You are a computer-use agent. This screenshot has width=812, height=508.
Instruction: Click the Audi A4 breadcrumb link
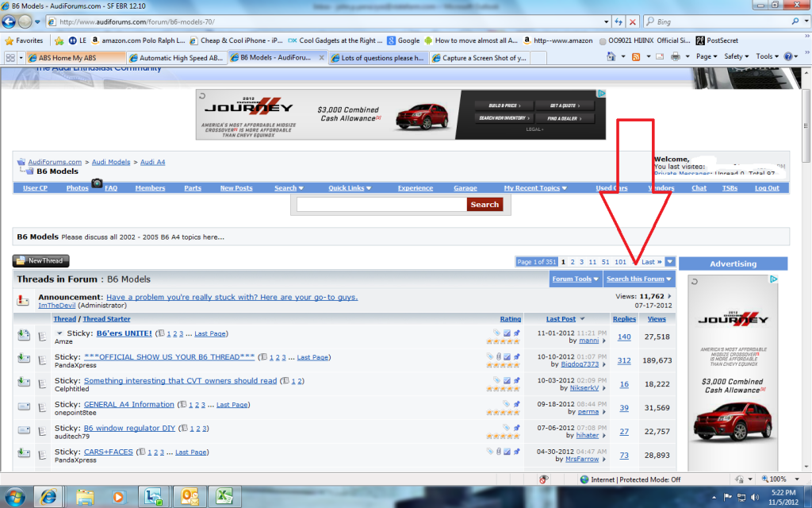(x=153, y=162)
